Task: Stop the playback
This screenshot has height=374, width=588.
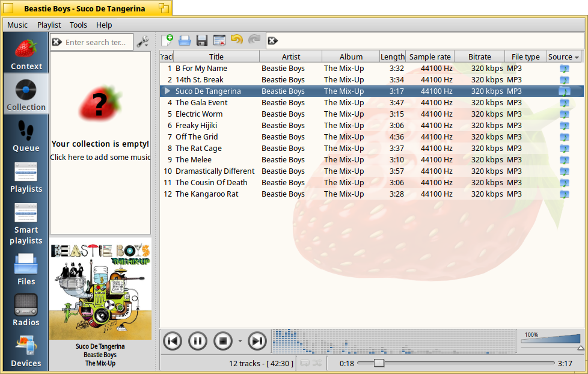Action: (222, 341)
